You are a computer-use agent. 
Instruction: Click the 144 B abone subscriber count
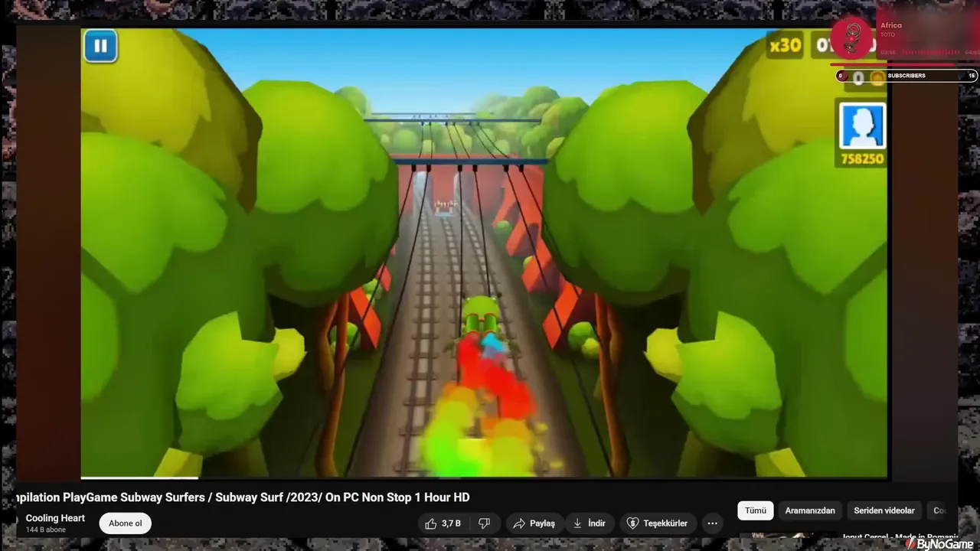(x=46, y=530)
